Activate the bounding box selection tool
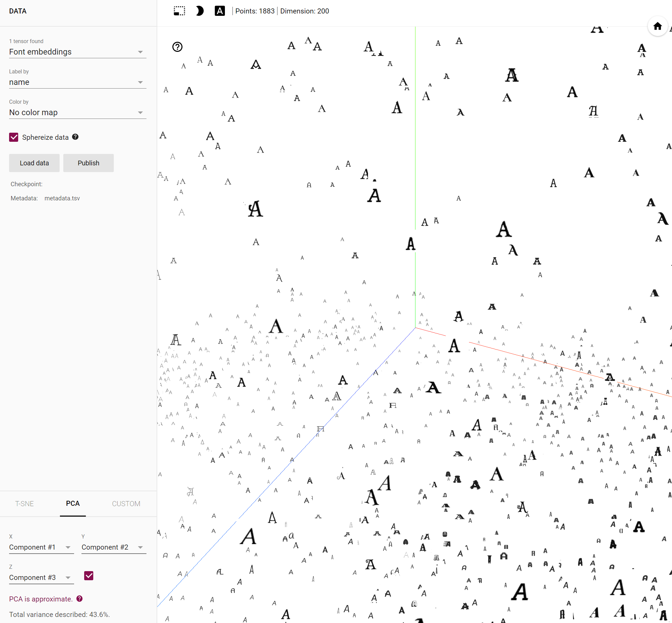Screen dimensions: 672x623 coord(179,11)
